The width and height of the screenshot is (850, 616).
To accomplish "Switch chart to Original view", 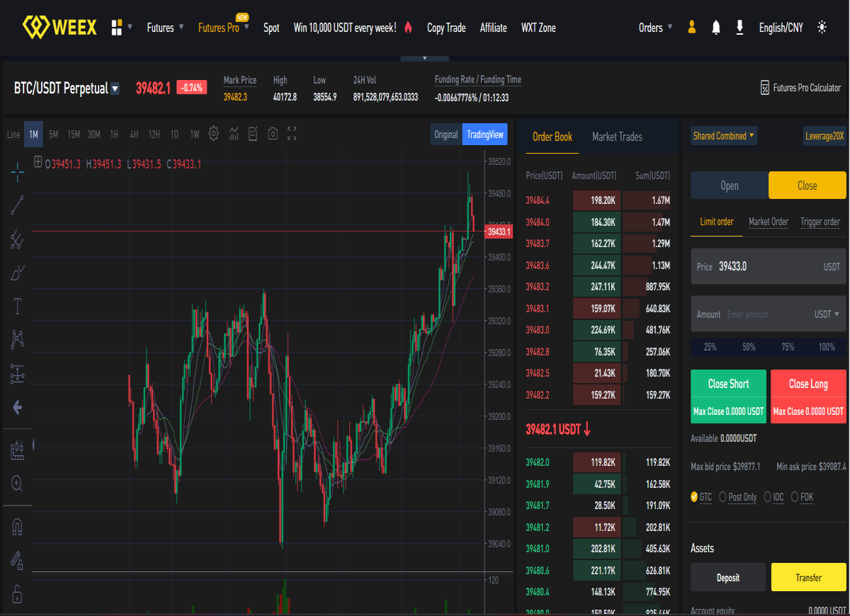I will click(x=446, y=135).
